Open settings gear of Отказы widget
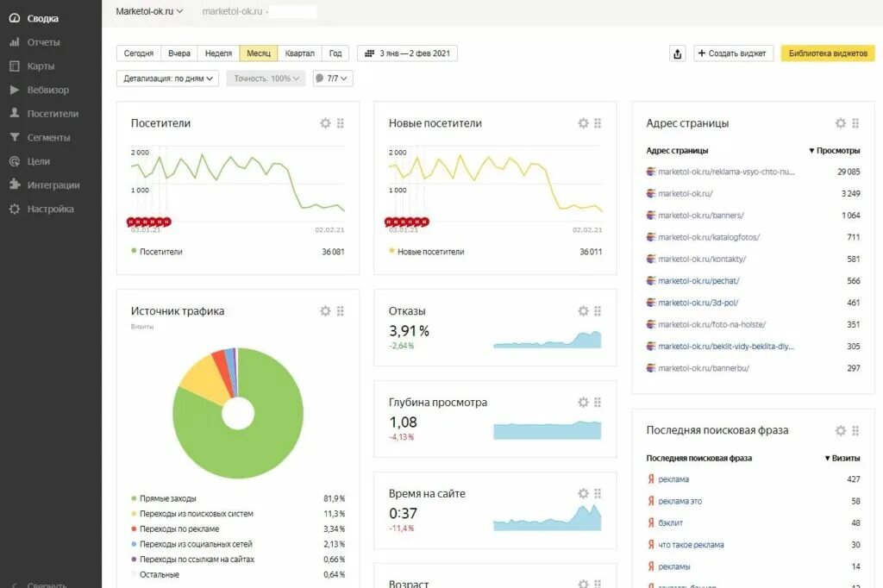This screenshot has width=883, height=588. (x=584, y=311)
